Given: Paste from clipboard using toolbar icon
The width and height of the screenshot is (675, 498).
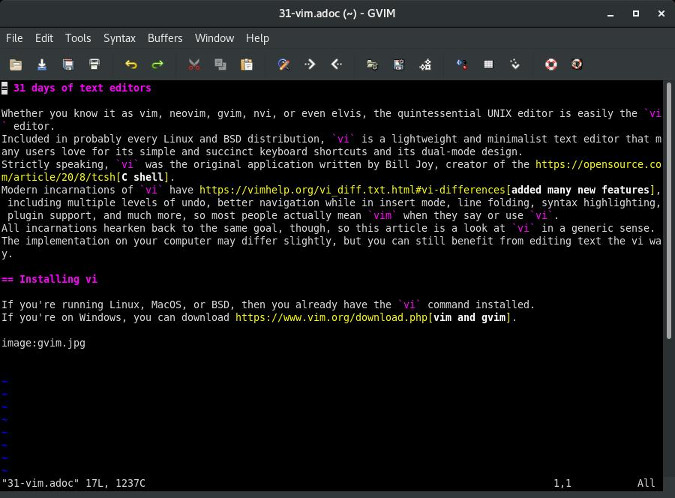Looking at the screenshot, I should coord(246,65).
